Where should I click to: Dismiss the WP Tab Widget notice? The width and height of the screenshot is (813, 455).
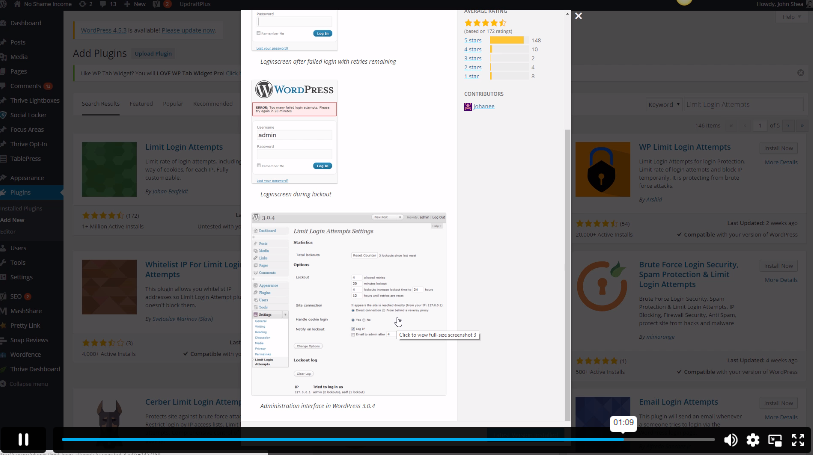tap(801, 73)
